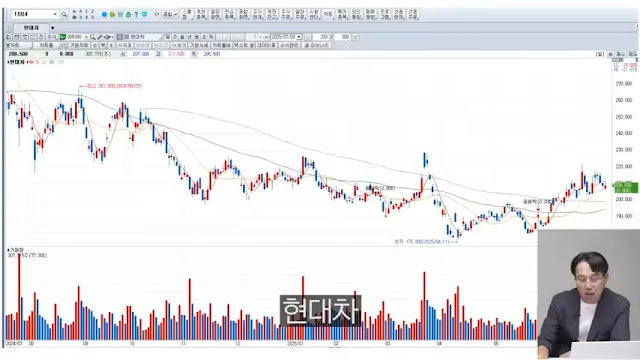Open 관심종목 shortcut in top bar
Image resolution: width=640 pixels, height=360 pixels.
coord(229,14)
